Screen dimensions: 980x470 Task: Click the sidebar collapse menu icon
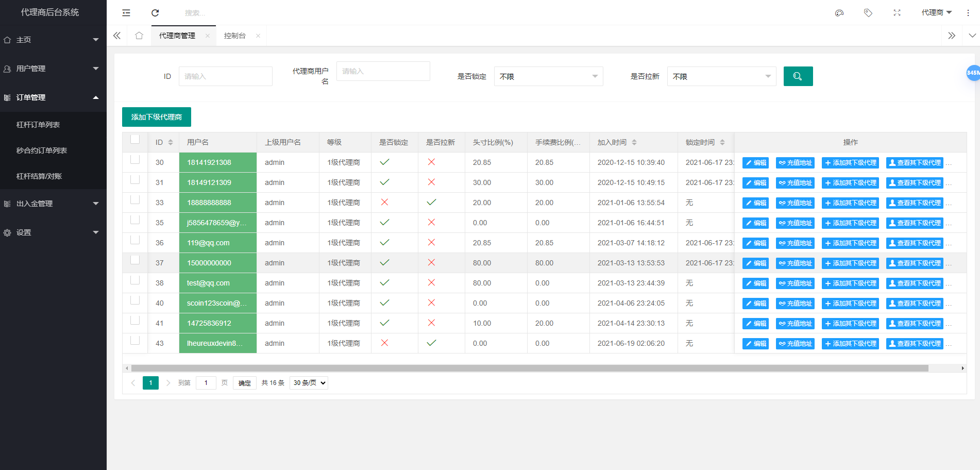[126, 13]
